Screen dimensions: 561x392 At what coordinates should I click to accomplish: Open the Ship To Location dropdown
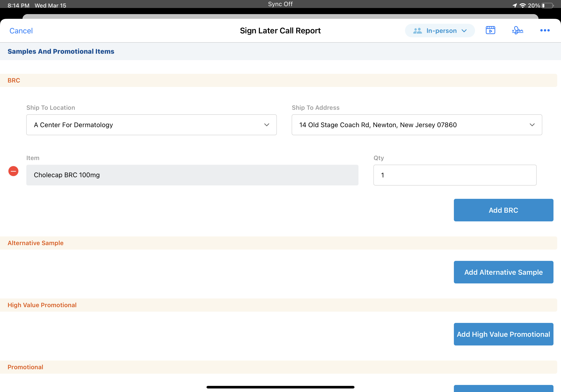(x=151, y=125)
